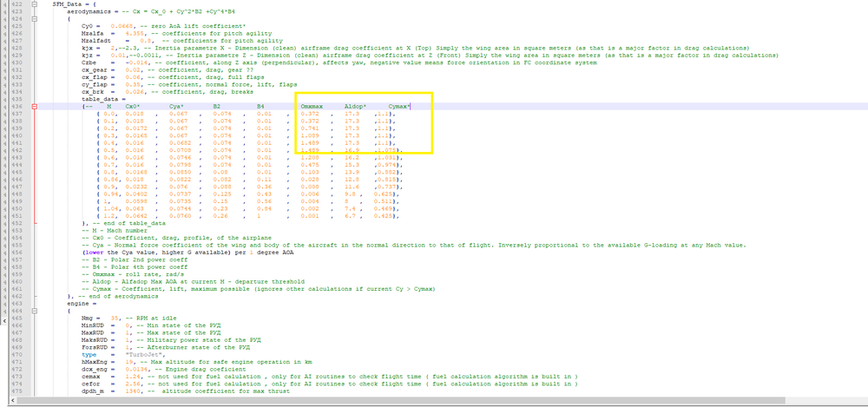Click 'engine =' on line 463
This screenshot has width=868, height=407.
pos(80,304)
